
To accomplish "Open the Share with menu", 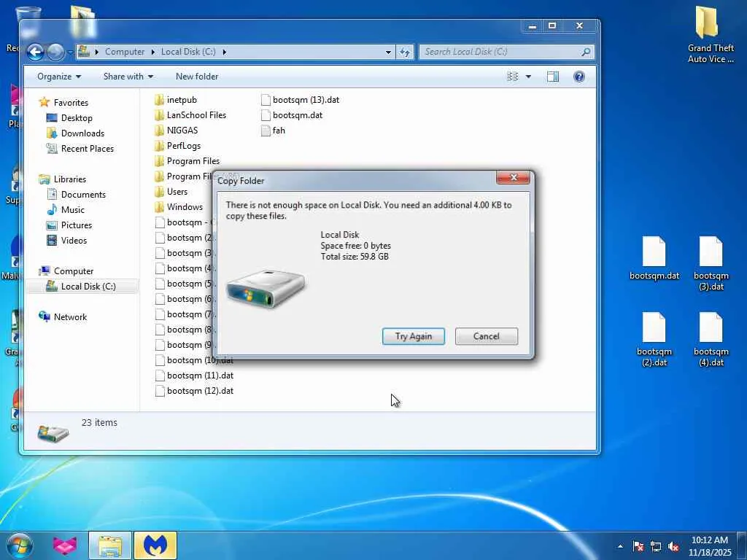I will point(128,77).
